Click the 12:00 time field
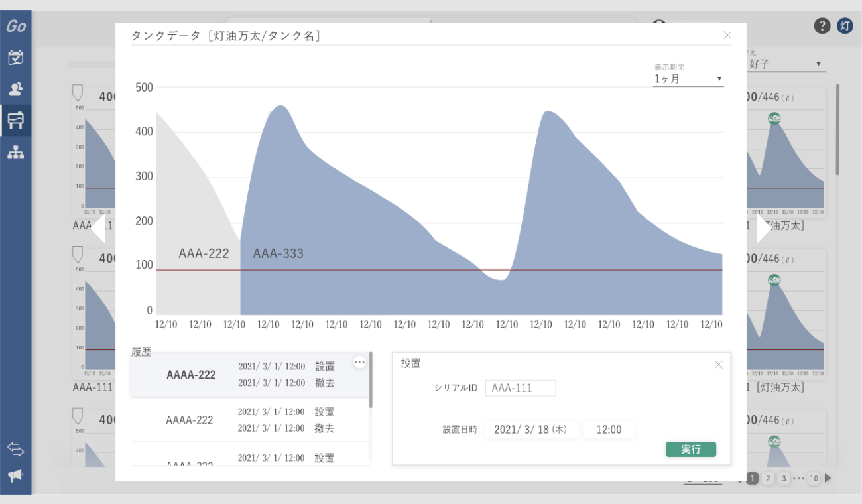This screenshot has height=504, width=862. (x=609, y=430)
